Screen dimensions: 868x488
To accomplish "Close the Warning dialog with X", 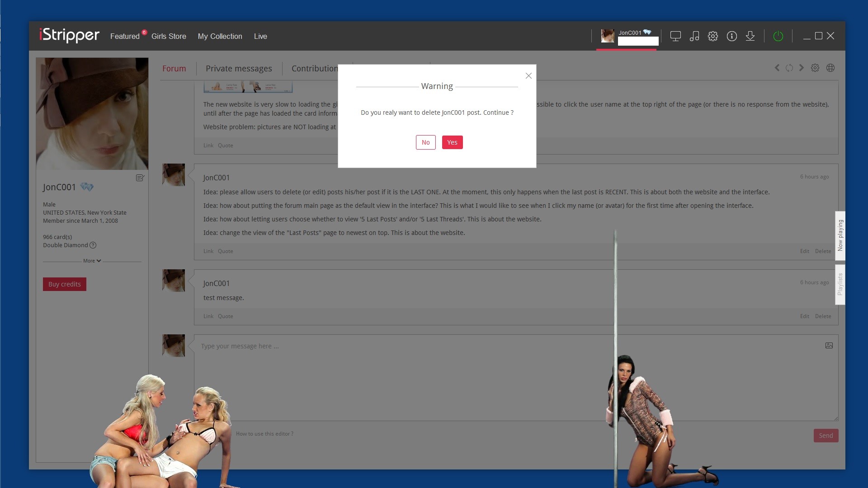I will point(528,76).
